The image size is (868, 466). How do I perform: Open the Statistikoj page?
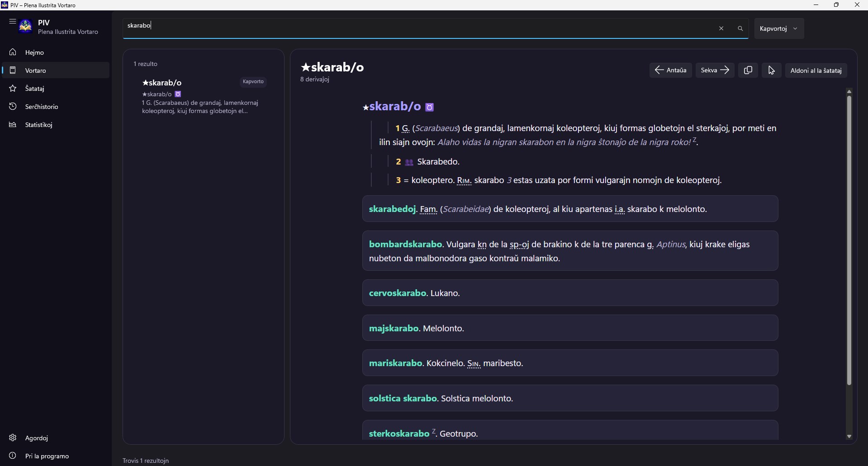tap(56, 125)
